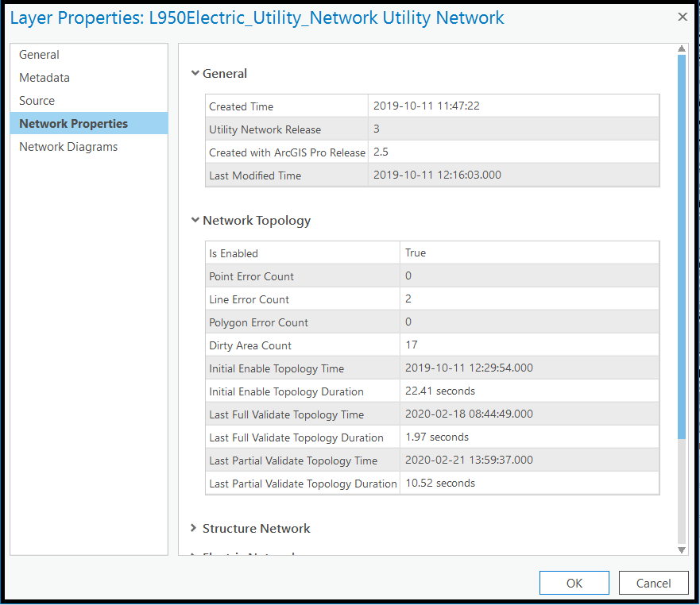Select the highlighted Network Properties tab
This screenshot has height=605, width=700.
(74, 123)
